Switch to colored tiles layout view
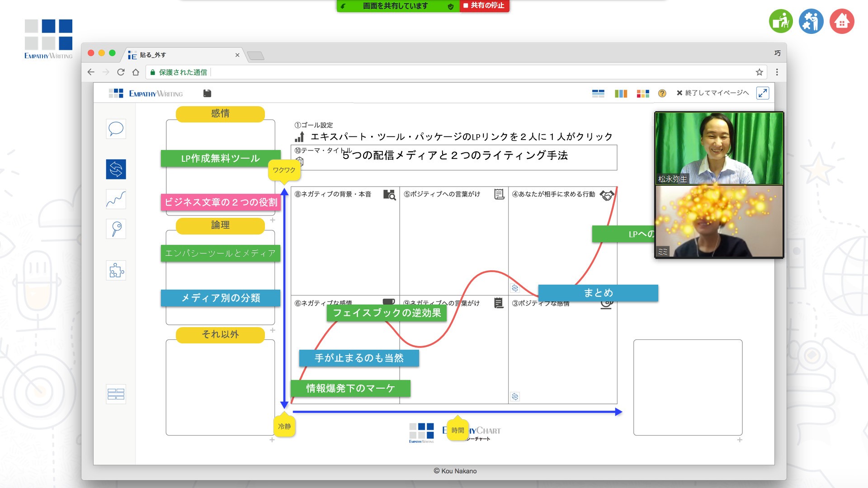This screenshot has width=868, height=488. pos(642,94)
